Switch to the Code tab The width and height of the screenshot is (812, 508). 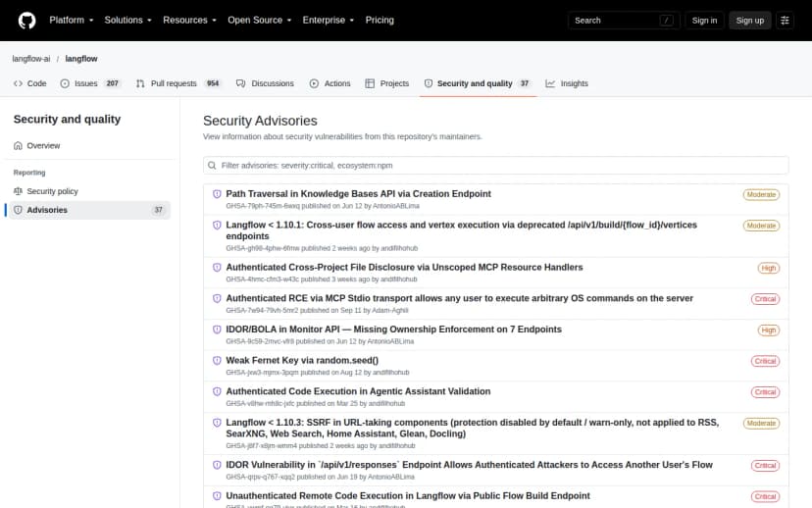(30, 83)
